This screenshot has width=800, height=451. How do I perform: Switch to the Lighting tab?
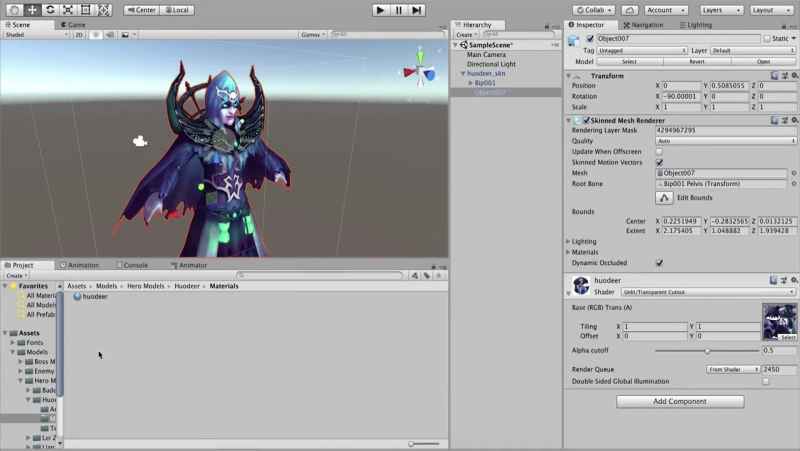coord(695,24)
